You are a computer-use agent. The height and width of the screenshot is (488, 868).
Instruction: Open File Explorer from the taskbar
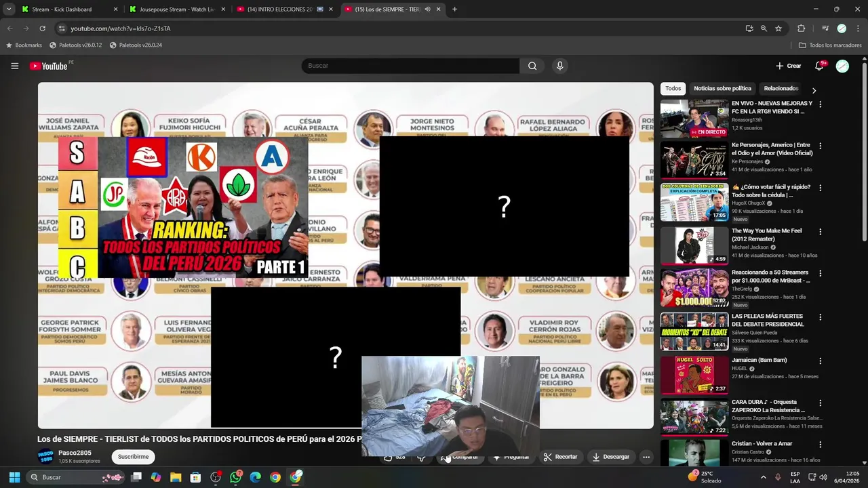click(176, 477)
